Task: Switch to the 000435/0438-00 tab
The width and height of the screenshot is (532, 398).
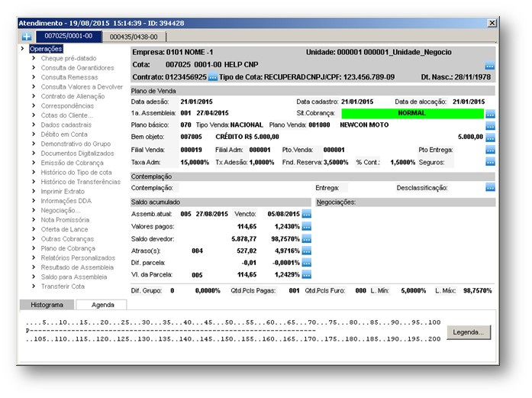Action: [134, 37]
